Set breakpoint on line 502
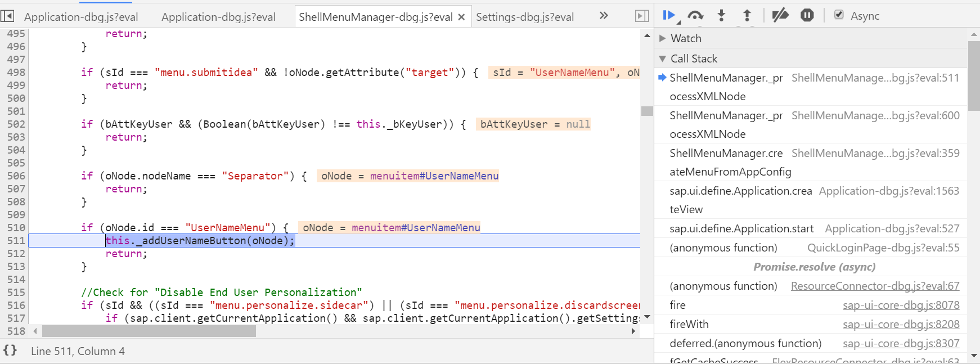 pos(16,124)
